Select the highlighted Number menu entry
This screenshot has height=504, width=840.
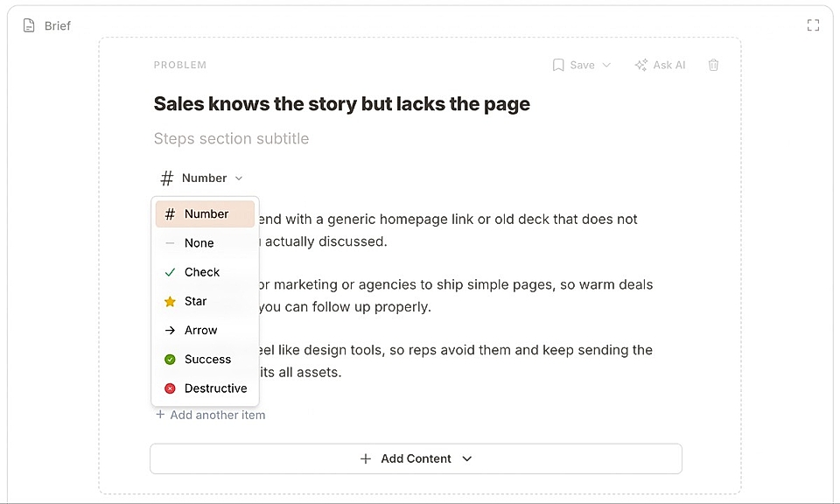(205, 213)
